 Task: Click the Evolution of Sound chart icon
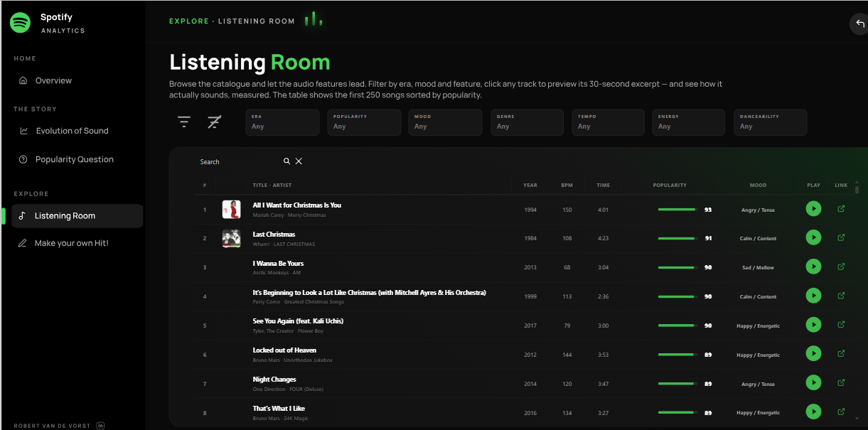(x=23, y=131)
